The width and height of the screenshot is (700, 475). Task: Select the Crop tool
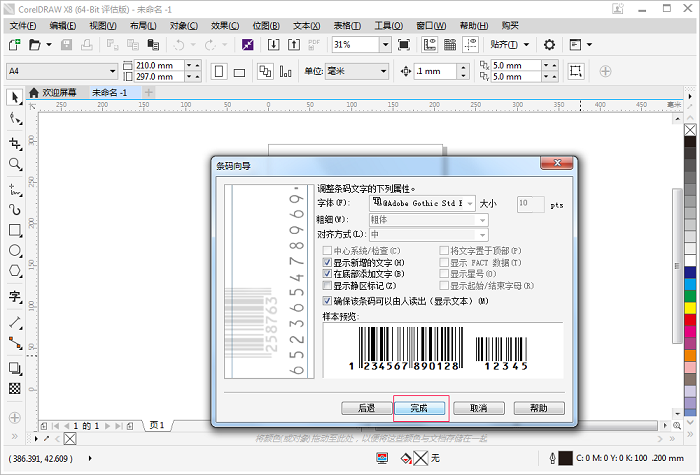[15, 143]
